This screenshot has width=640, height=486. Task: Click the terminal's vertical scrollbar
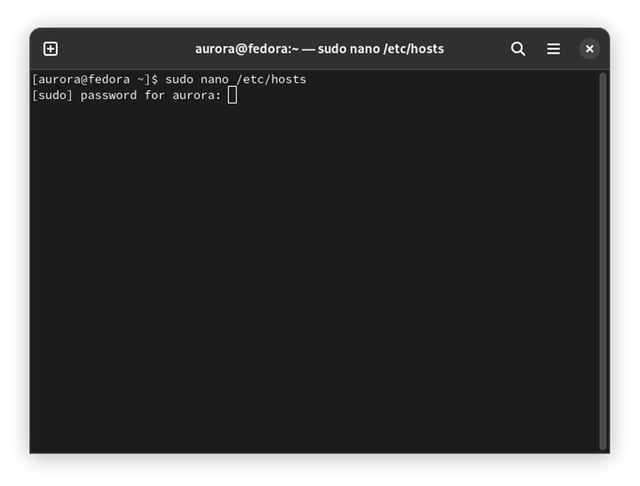(603, 260)
